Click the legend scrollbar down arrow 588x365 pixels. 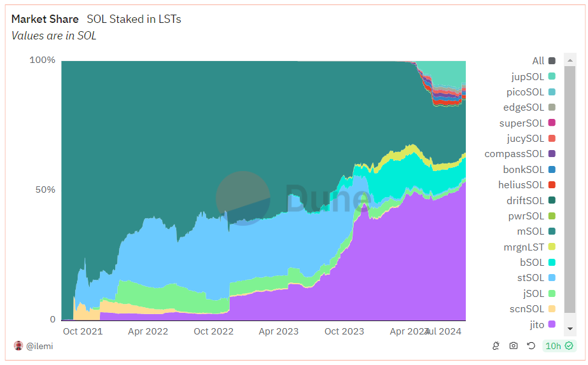click(x=570, y=329)
